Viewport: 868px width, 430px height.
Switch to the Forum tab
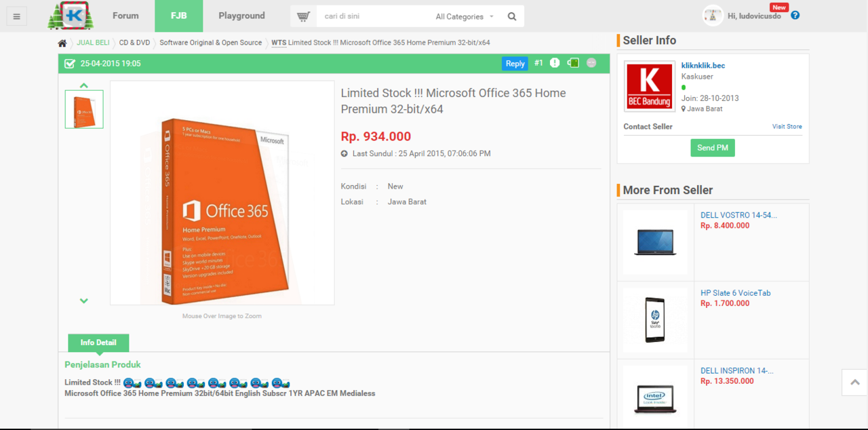tap(125, 16)
